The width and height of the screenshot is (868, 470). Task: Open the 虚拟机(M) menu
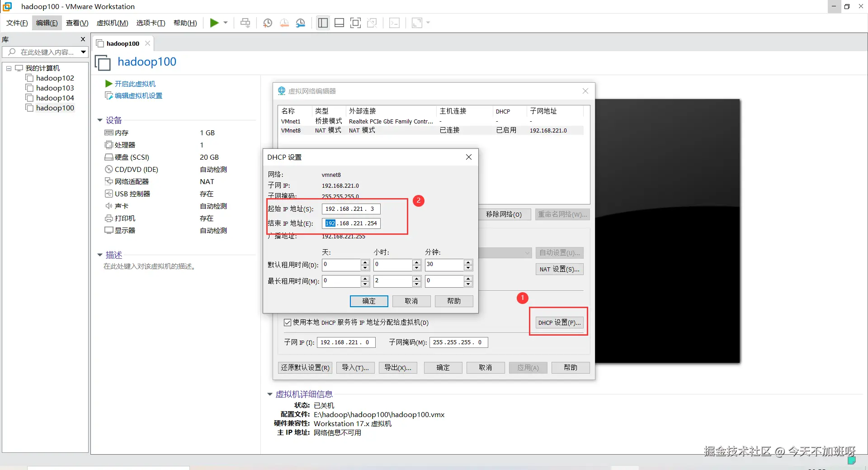coord(113,23)
